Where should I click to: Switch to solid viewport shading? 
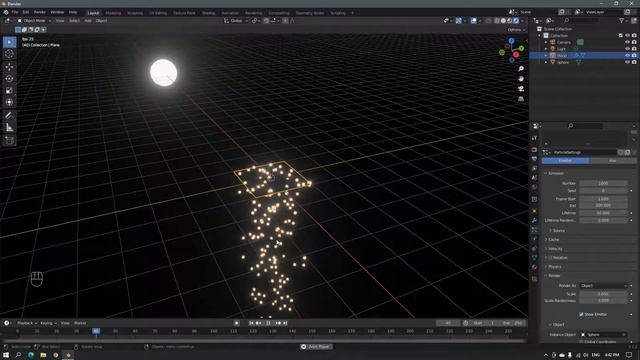503,21
